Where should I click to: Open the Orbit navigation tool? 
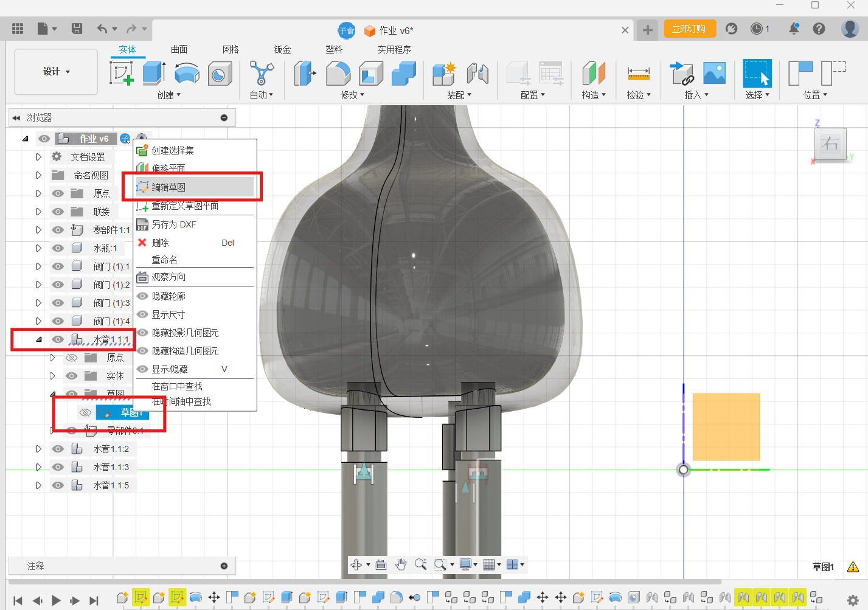357,564
